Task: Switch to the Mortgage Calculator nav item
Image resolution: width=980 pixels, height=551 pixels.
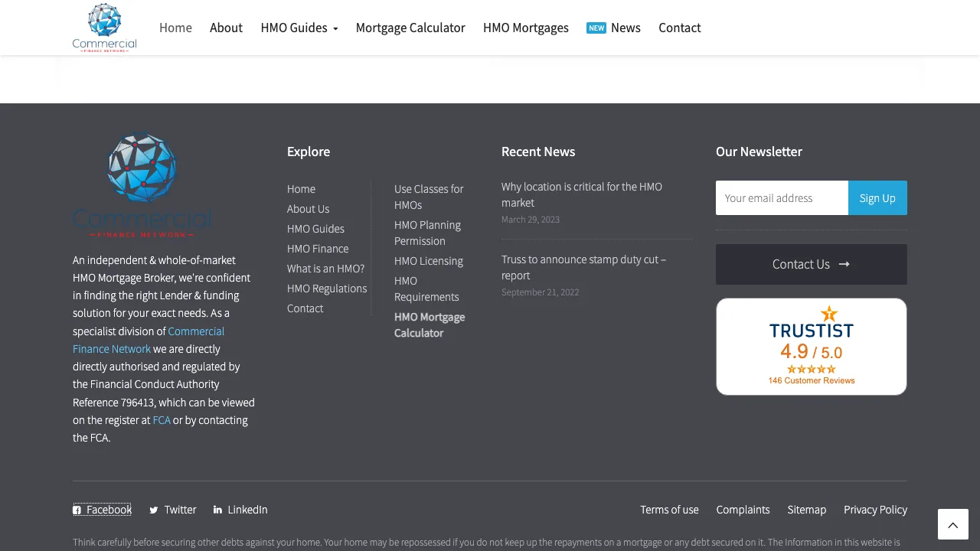Action: tap(410, 28)
